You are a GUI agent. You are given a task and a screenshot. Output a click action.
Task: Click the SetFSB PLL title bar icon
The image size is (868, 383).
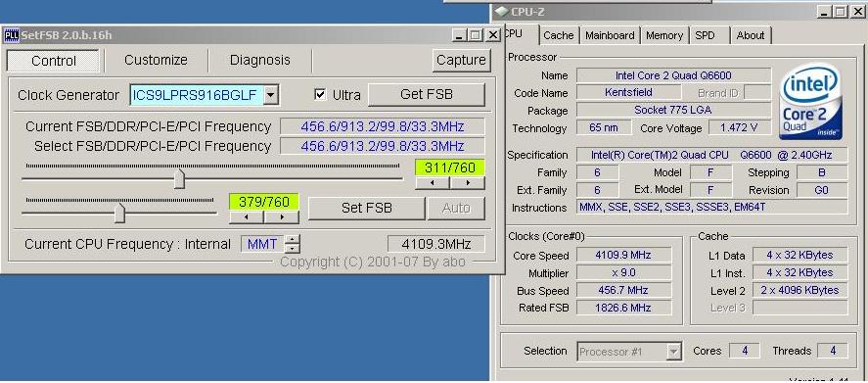[x=11, y=35]
